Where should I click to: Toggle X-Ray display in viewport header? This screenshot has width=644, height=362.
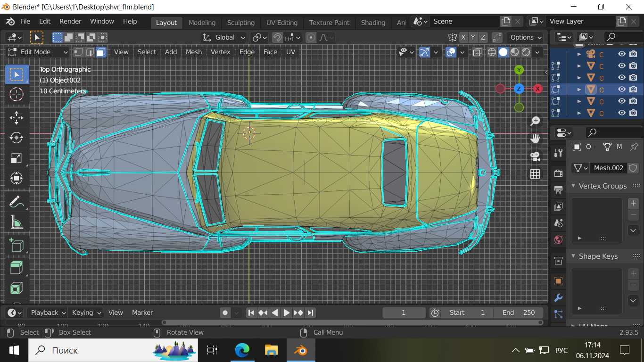click(x=477, y=52)
